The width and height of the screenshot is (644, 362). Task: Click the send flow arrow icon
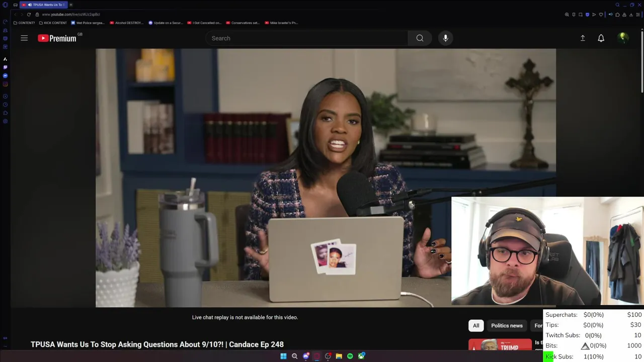pos(594,15)
